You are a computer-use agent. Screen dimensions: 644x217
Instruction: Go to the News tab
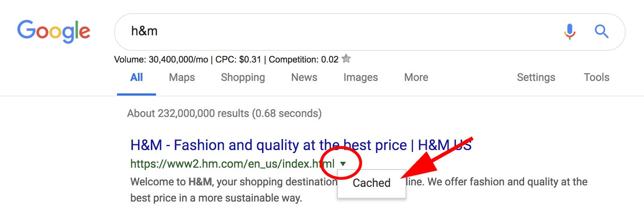tap(304, 77)
